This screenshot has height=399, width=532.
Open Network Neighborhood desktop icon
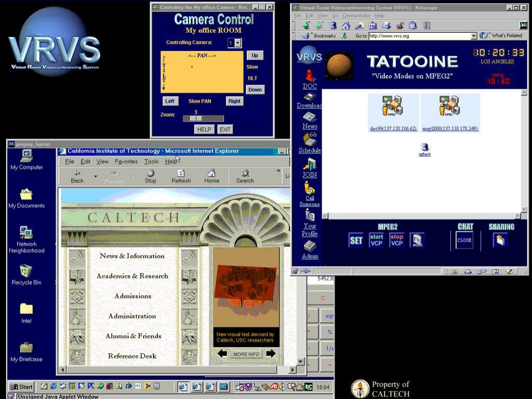point(26,232)
